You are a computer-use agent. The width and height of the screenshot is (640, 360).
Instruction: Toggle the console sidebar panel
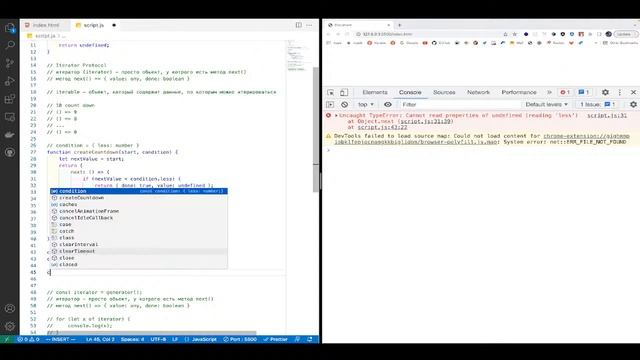[x=330, y=104]
